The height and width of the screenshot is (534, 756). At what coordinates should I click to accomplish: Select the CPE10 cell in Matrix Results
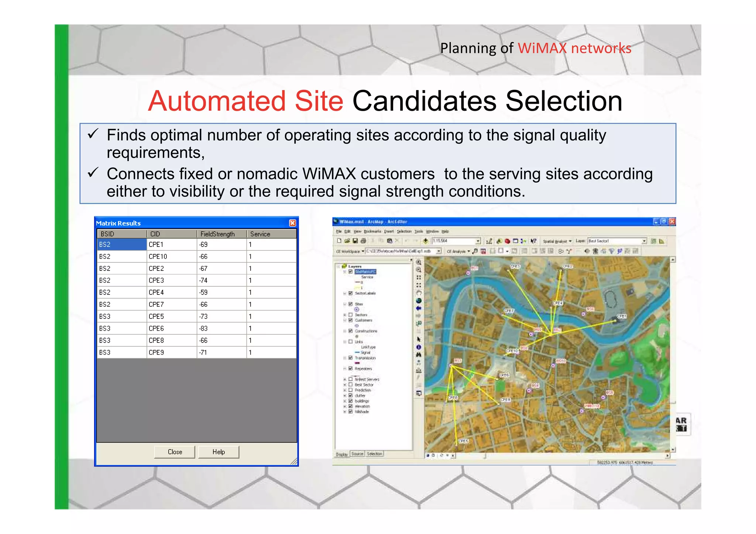click(x=172, y=256)
